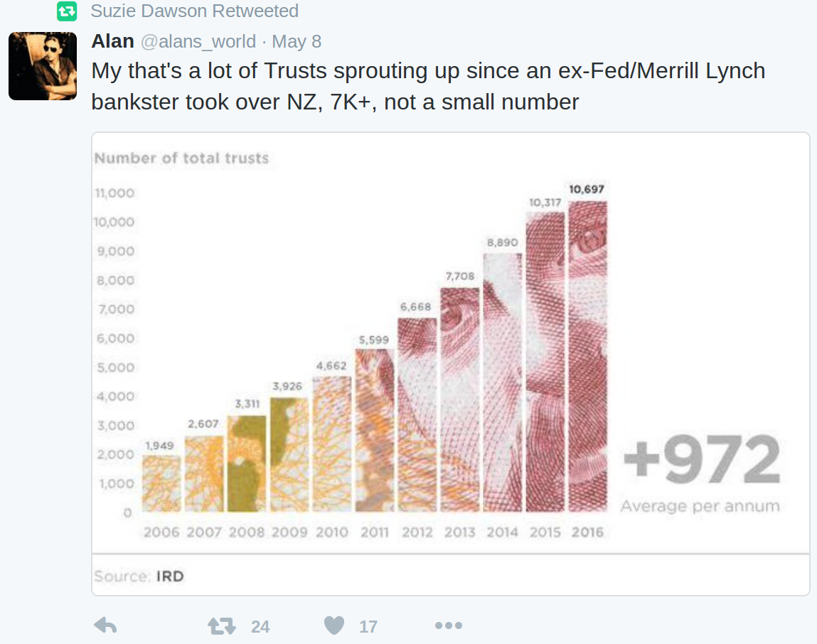The width and height of the screenshot is (817, 644).
Task: Retweet this tweet using retweet icon
Action: click(222, 626)
